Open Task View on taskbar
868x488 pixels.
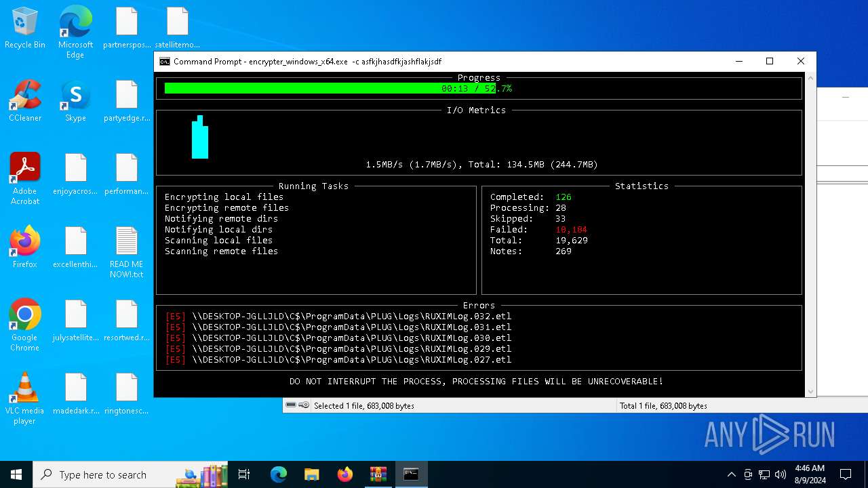point(244,474)
